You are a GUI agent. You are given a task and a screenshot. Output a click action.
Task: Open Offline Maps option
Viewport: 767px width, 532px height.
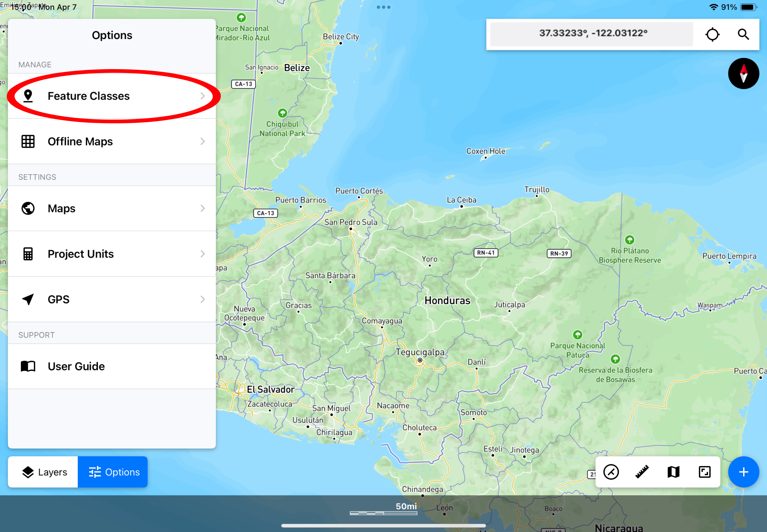click(112, 141)
